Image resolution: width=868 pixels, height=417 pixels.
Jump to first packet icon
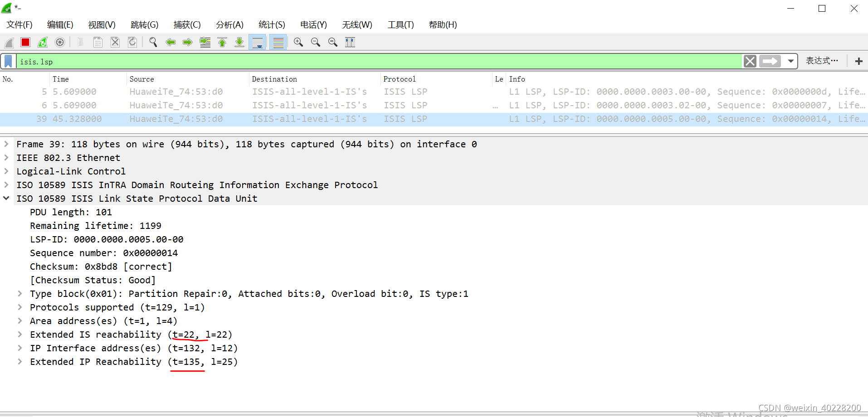click(222, 43)
